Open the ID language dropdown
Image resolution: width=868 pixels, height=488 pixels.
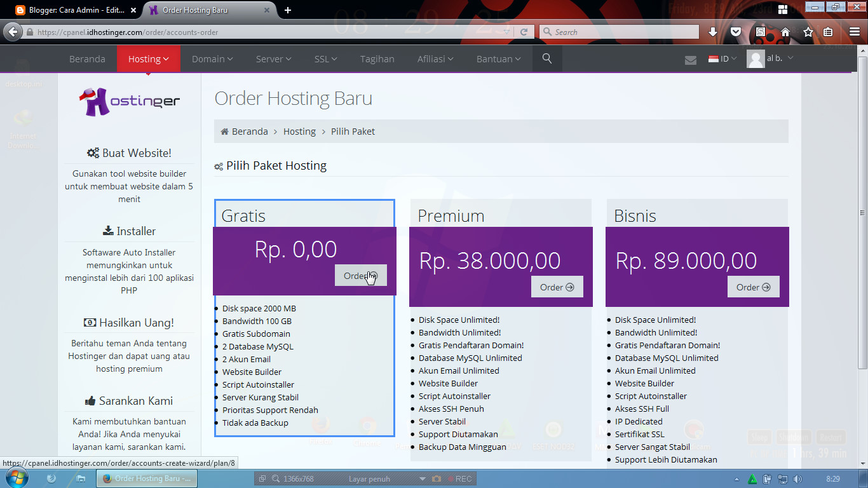pos(722,59)
